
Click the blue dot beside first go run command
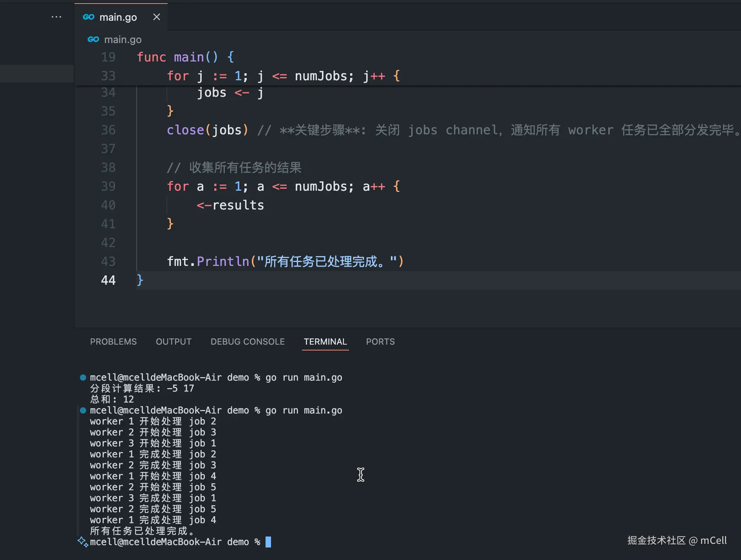pos(83,378)
